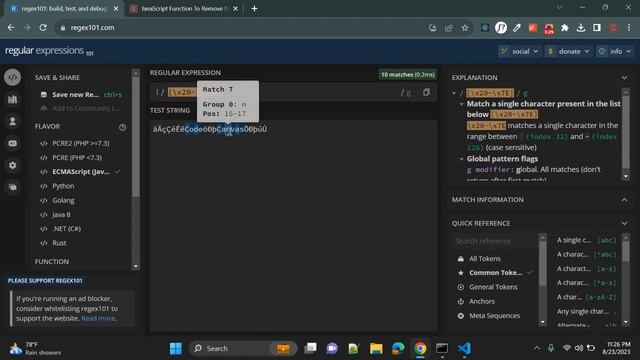Open File Explorer from taskbar
640x360 pixels.
(x=376, y=349)
